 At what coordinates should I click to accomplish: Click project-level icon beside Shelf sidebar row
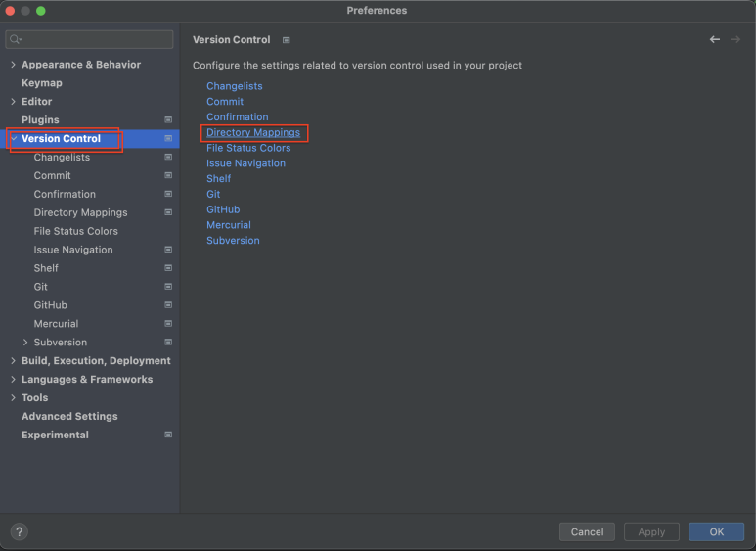coord(168,268)
